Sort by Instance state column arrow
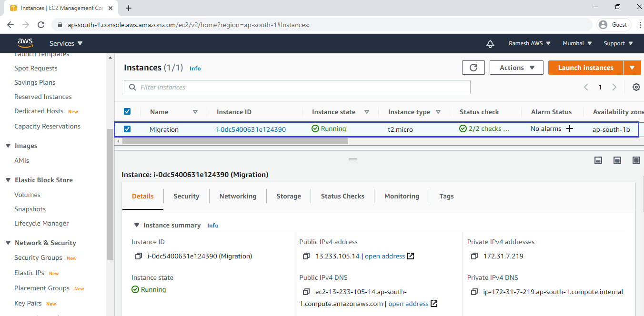Viewport: 644px width, 316px height. coord(367,112)
